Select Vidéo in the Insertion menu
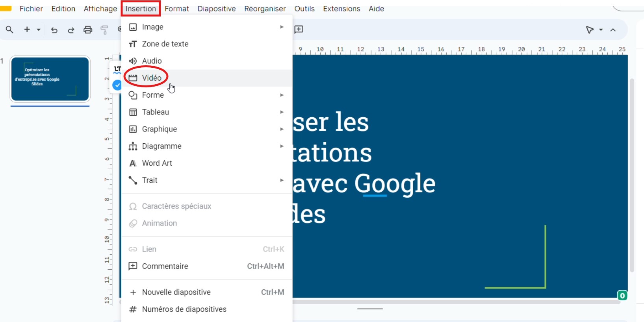 (x=207, y=78)
